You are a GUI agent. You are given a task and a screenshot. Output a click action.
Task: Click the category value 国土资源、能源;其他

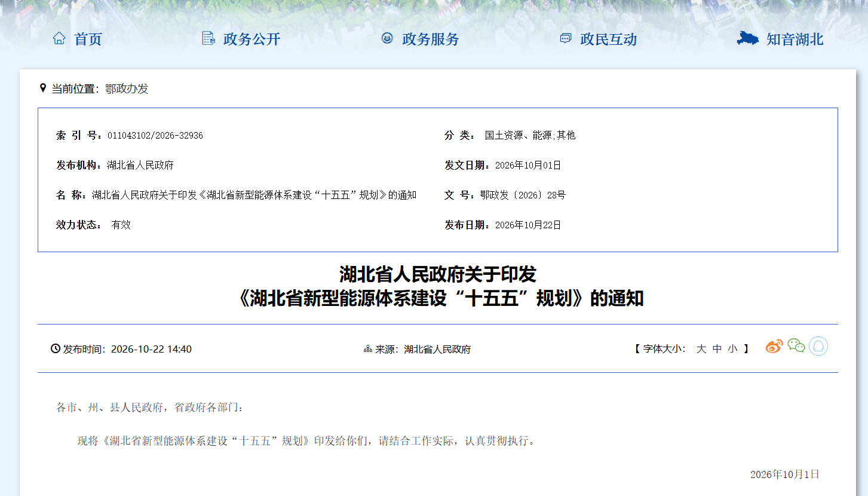point(530,136)
